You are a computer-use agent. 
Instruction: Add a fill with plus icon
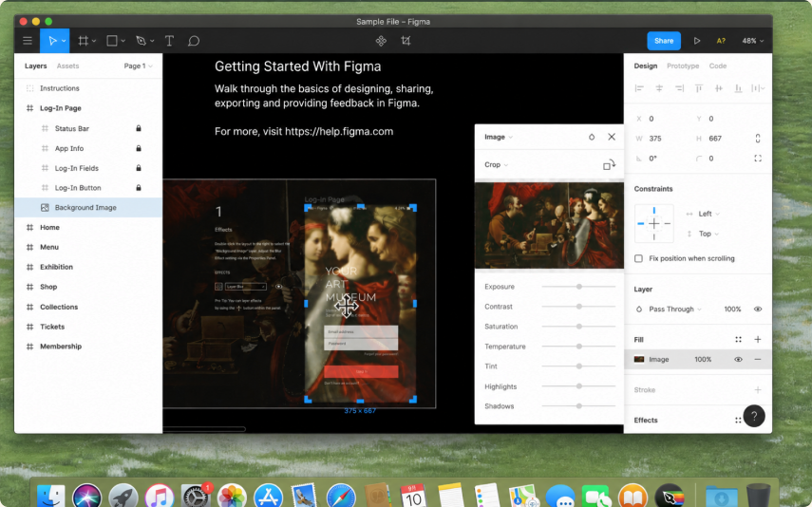pyautogui.click(x=758, y=340)
